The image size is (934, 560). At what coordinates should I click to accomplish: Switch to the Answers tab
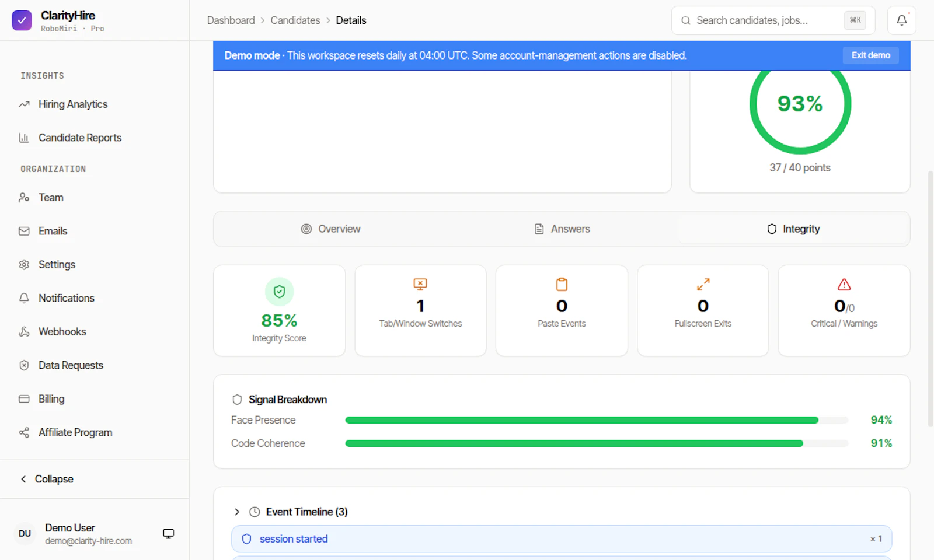tap(562, 229)
